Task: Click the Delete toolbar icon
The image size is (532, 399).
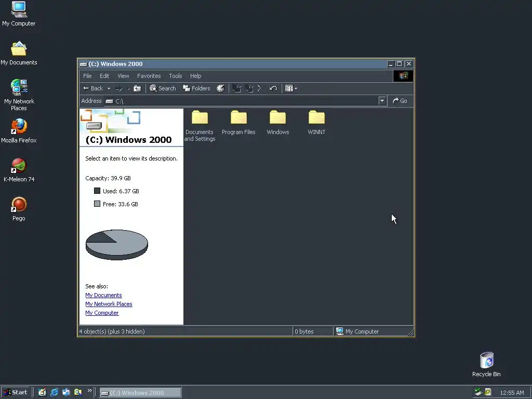Action: (x=261, y=88)
